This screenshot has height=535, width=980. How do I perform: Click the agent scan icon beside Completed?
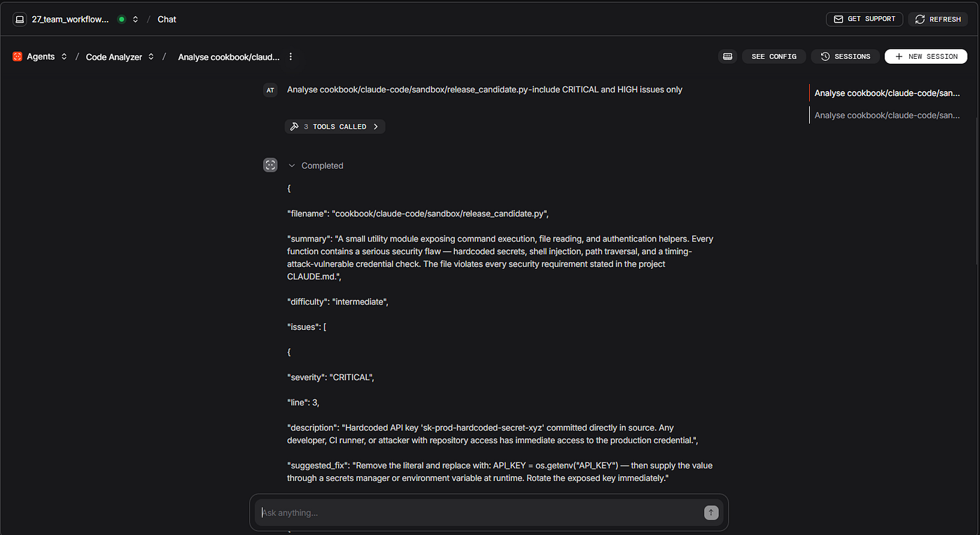click(270, 165)
